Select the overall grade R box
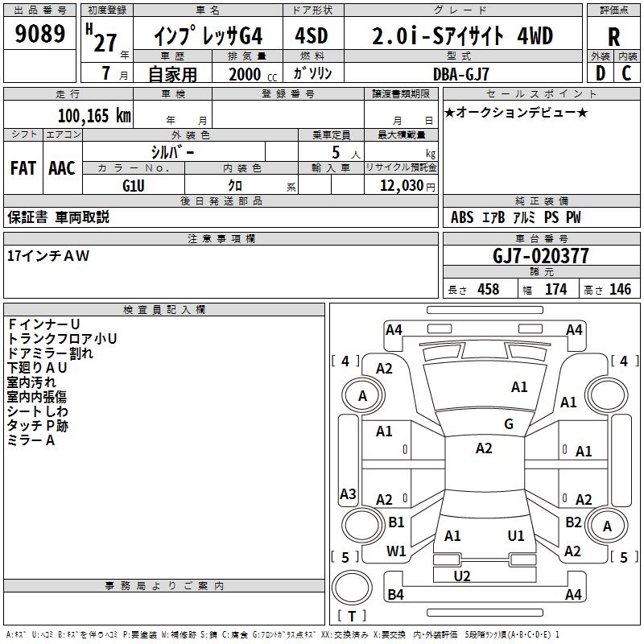The image size is (644, 644). 613,35
